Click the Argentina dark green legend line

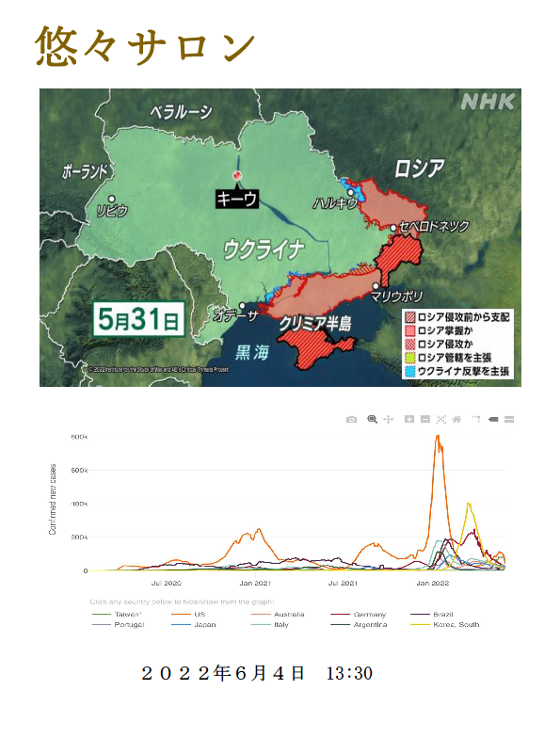[341, 625]
